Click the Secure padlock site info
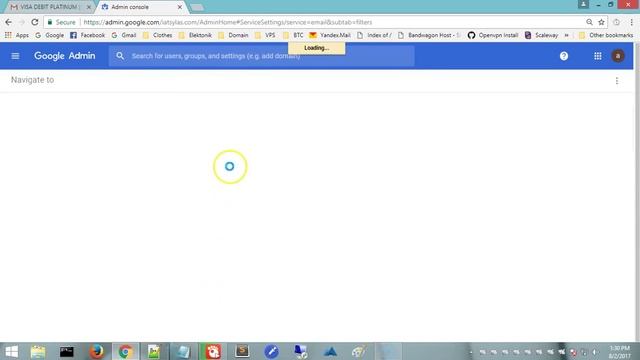This screenshot has width=640, height=360. 61,22
